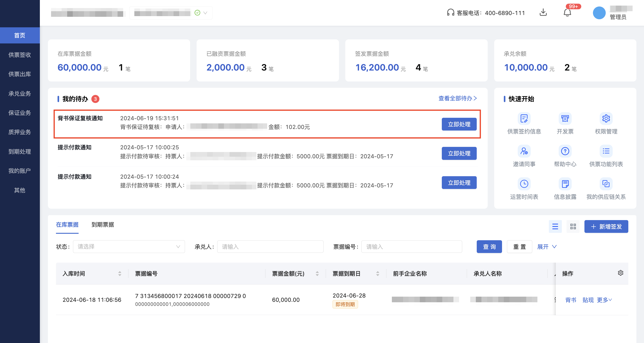Click the 票据编号 input field
Viewport: 644px width, 343px height.
pos(411,247)
